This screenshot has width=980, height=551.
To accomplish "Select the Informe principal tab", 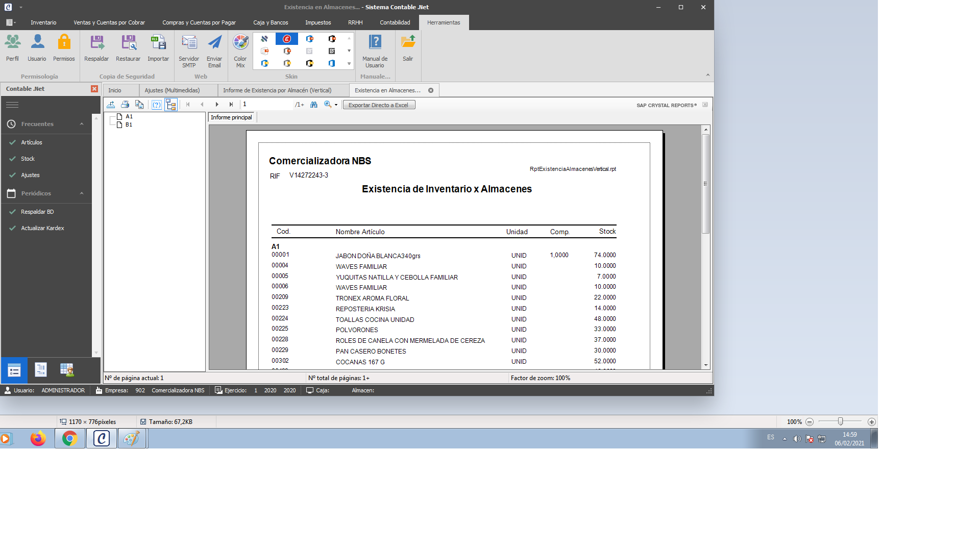I will click(231, 117).
